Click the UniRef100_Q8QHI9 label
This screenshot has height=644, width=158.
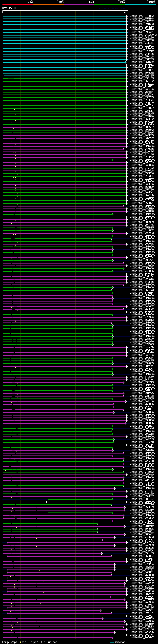click(142, 209)
